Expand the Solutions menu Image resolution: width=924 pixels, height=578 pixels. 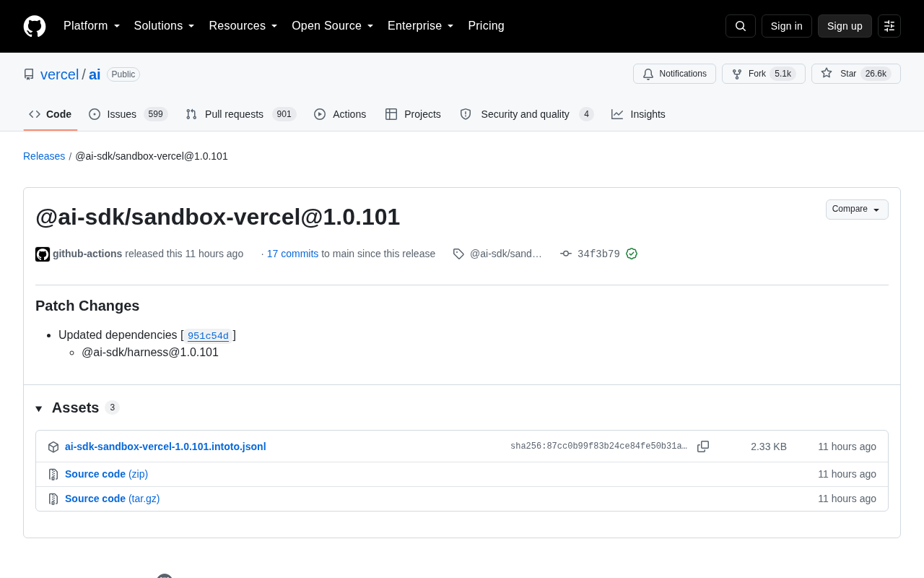(165, 26)
